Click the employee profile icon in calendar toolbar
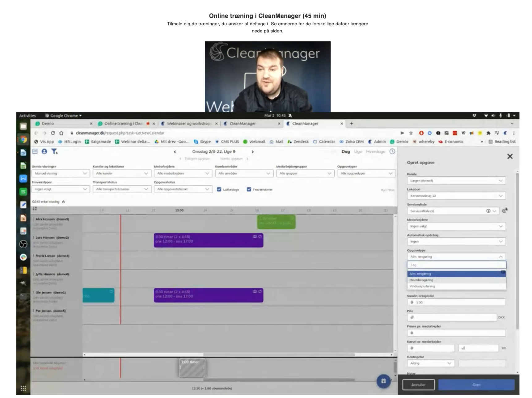This screenshot has height=398, width=532. pos(44,151)
